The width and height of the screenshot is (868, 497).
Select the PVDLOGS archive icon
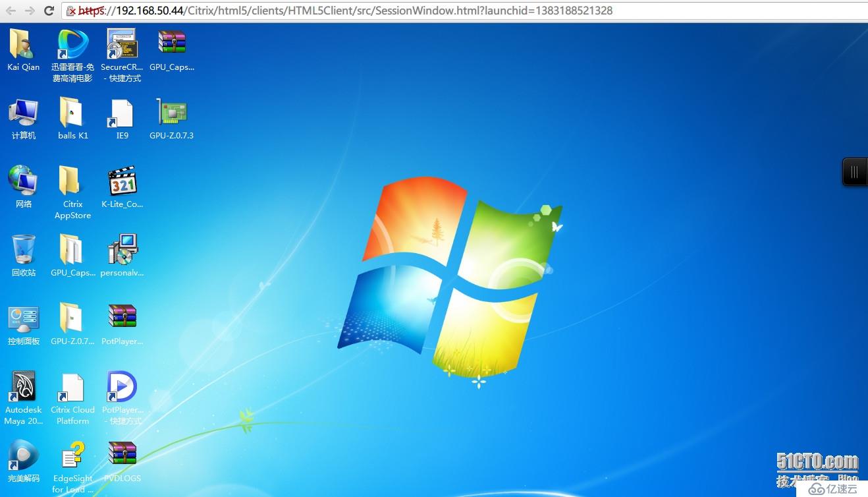pyautogui.click(x=122, y=454)
